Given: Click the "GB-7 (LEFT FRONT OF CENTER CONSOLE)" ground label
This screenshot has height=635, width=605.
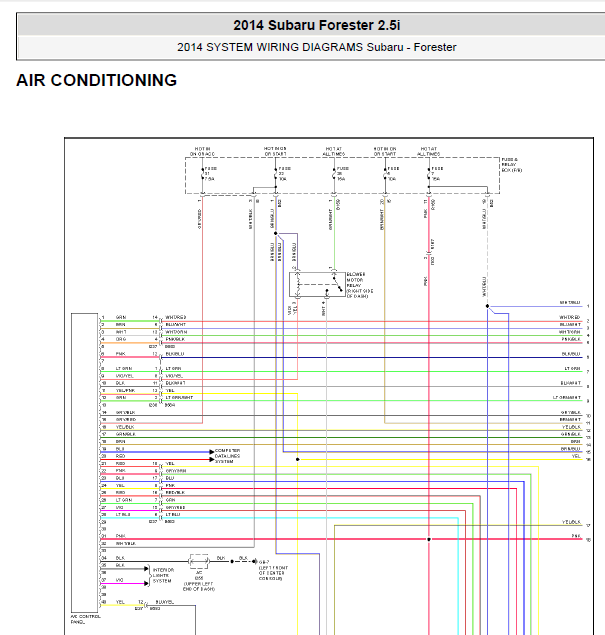Looking at the screenshot, I should (273, 570).
